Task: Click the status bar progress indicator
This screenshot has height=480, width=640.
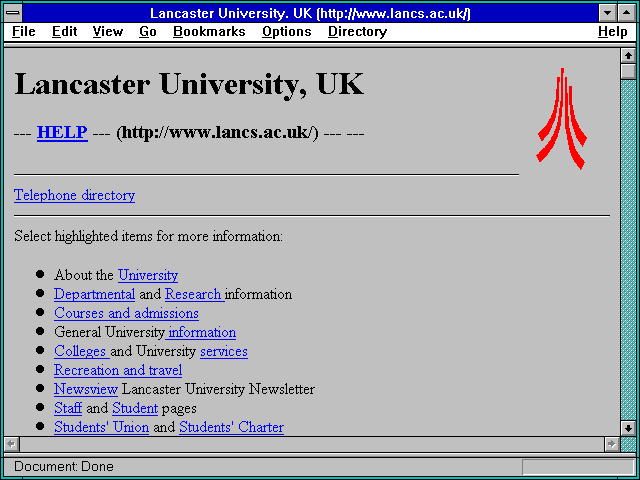Action: point(578,467)
